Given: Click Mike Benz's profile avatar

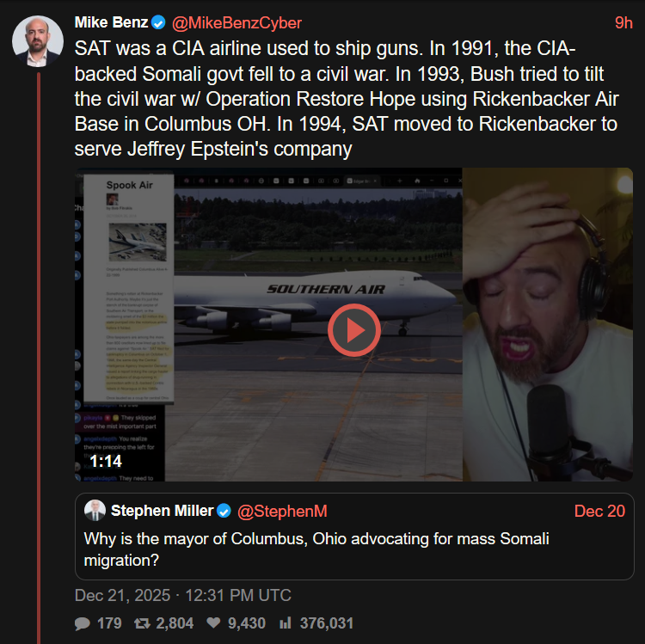Looking at the screenshot, I should 38,40.
